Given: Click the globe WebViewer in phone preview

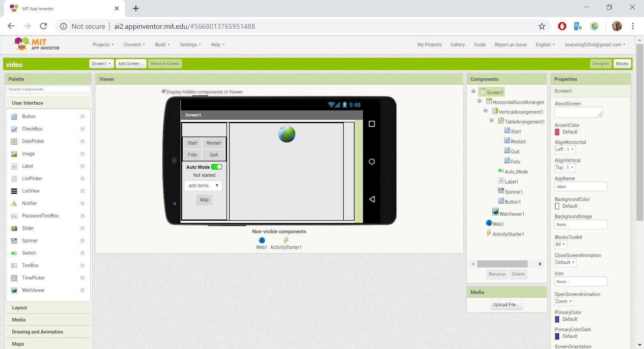Looking at the screenshot, I should [287, 134].
